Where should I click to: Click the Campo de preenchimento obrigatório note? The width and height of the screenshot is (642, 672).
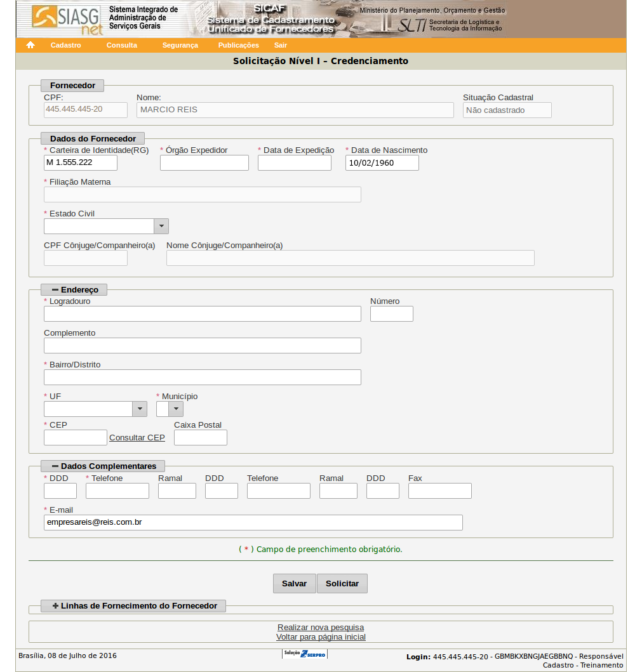pos(320,549)
